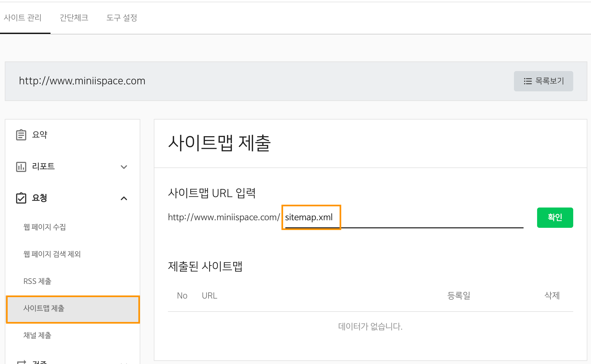Open 웹 페이지 수집 menu item
Viewport: 591px width, 364px height.
45,227
